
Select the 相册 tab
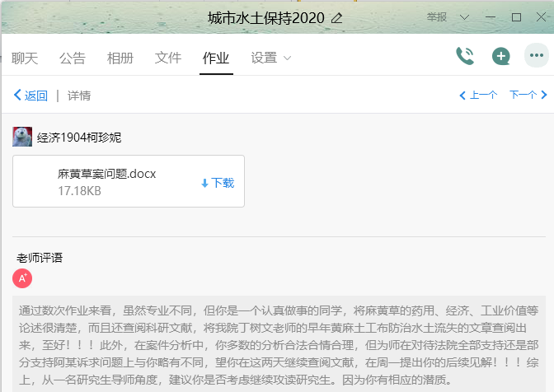click(120, 58)
